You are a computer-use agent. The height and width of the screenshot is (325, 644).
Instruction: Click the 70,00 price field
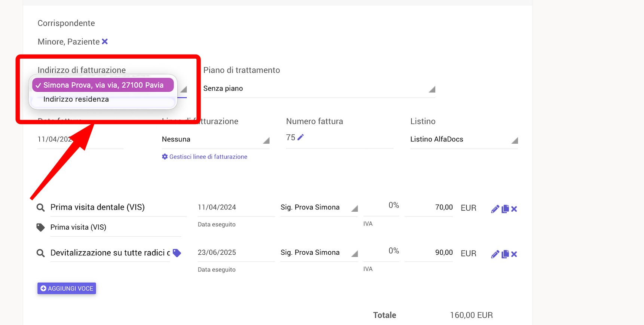coord(429,208)
